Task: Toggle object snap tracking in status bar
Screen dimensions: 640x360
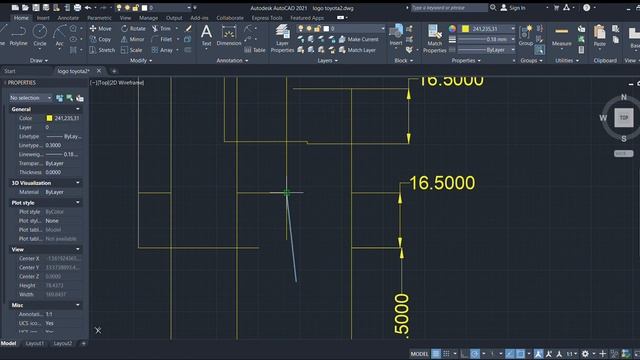Action: coord(510,353)
